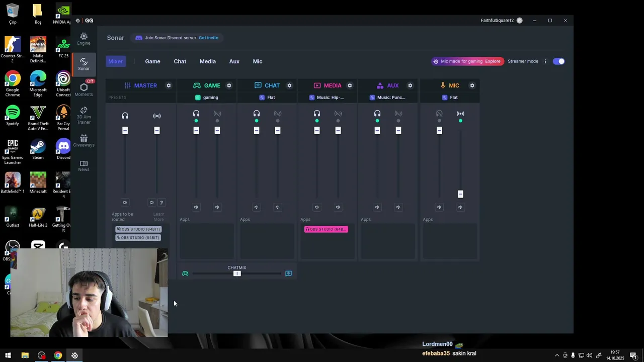This screenshot has width=644, height=362.
Task: Open taskbar notification center icon
Action: 633,355
